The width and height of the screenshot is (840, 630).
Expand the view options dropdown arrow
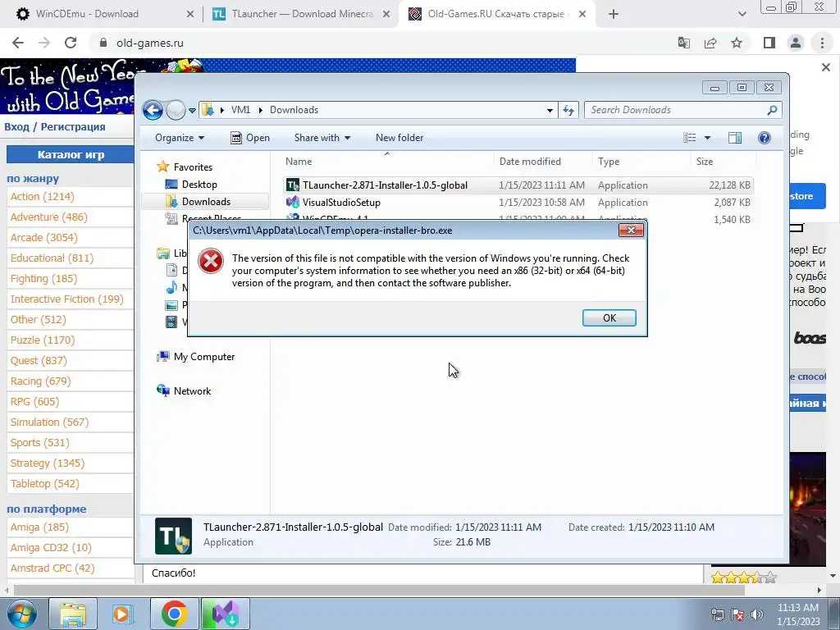[x=707, y=138]
